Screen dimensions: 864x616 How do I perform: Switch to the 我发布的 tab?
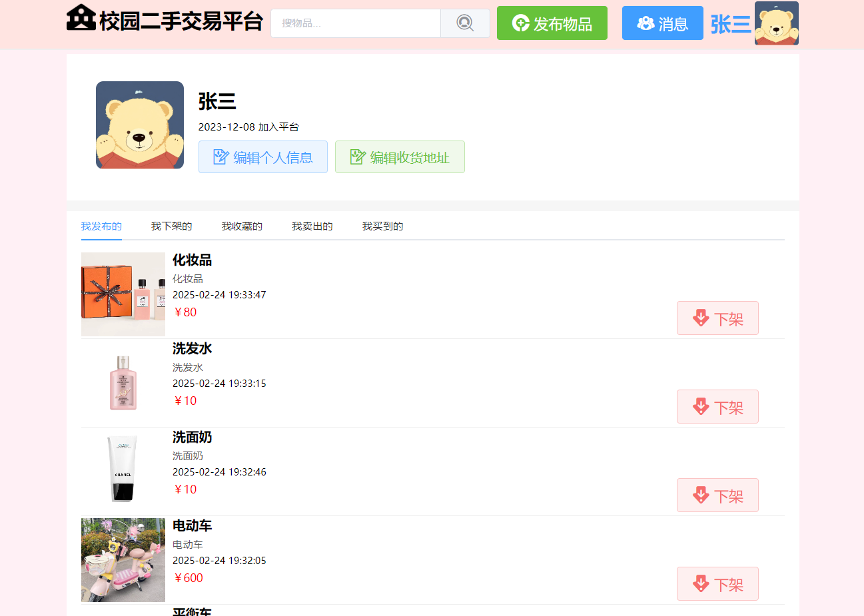coord(101,226)
